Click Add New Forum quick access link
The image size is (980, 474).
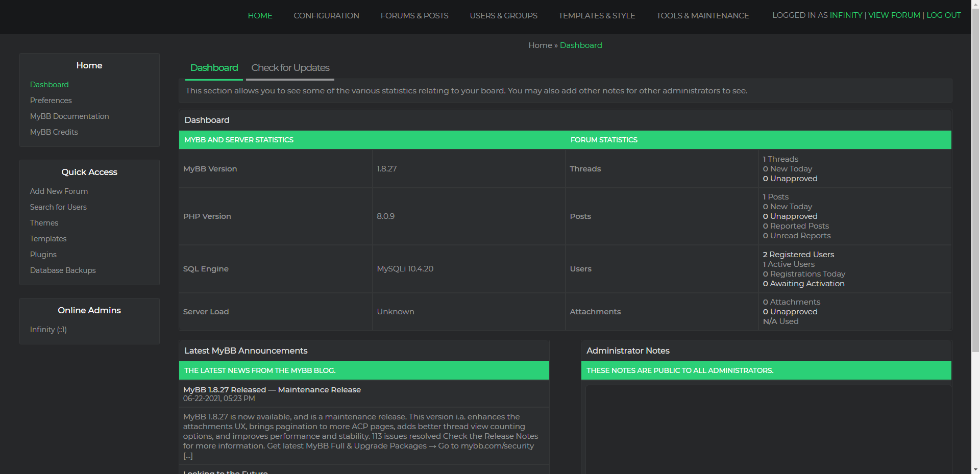pyautogui.click(x=59, y=191)
